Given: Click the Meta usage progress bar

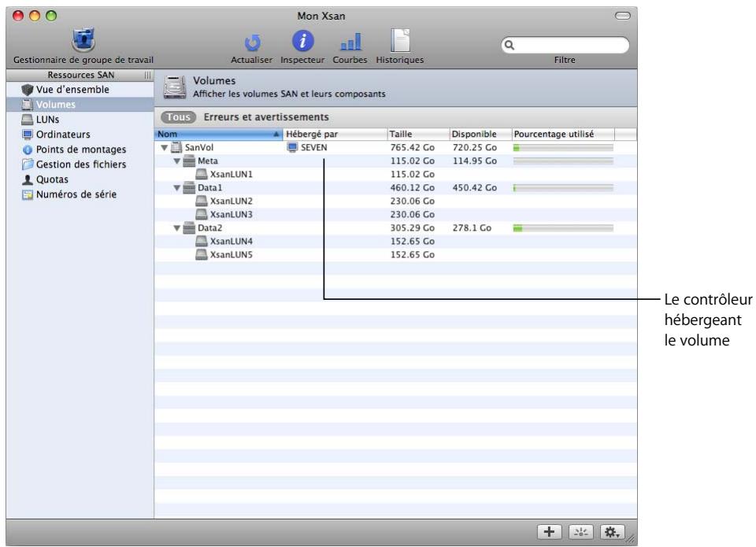Looking at the screenshot, I should pos(563,161).
